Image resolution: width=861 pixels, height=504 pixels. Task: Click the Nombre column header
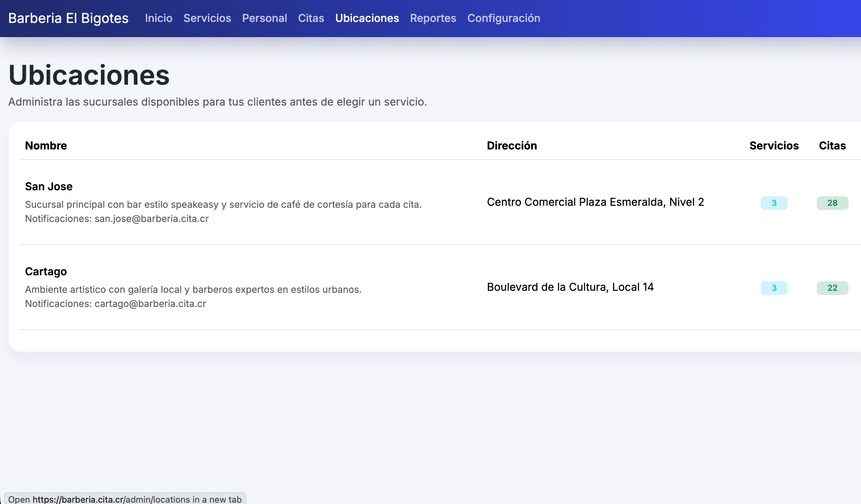point(46,145)
